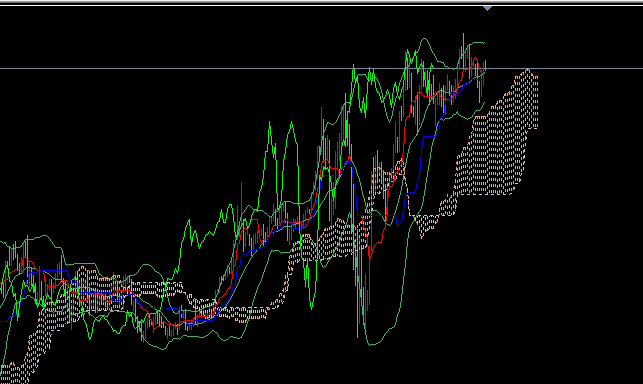Click the bright green line's deep V-shaped dip mid-chart
Screen dimensions: 643x384
[312, 306]
